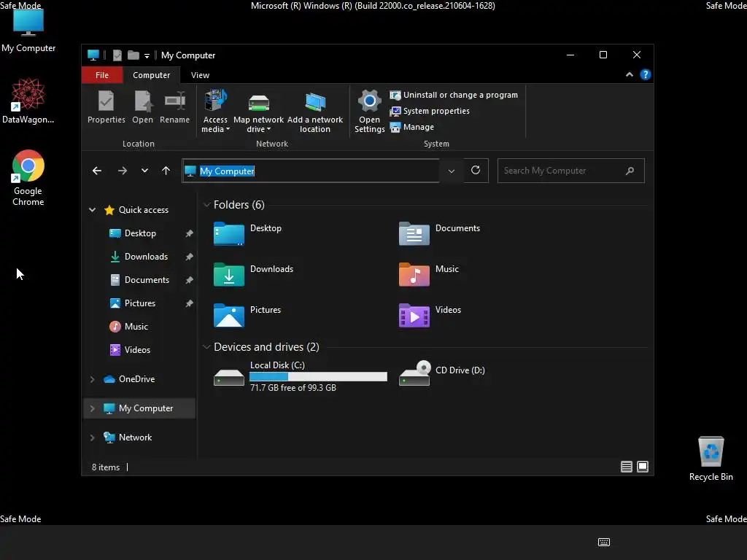
Task: Refresh the My Computer view
Action: (x=476, y=171)
